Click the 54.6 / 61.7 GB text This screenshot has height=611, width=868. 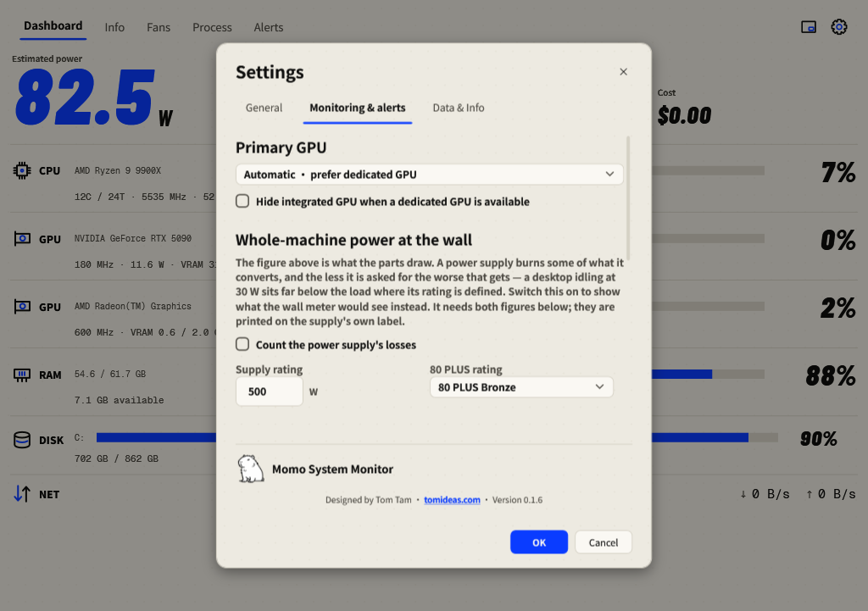pyautogui.click(x=110, y=374)
